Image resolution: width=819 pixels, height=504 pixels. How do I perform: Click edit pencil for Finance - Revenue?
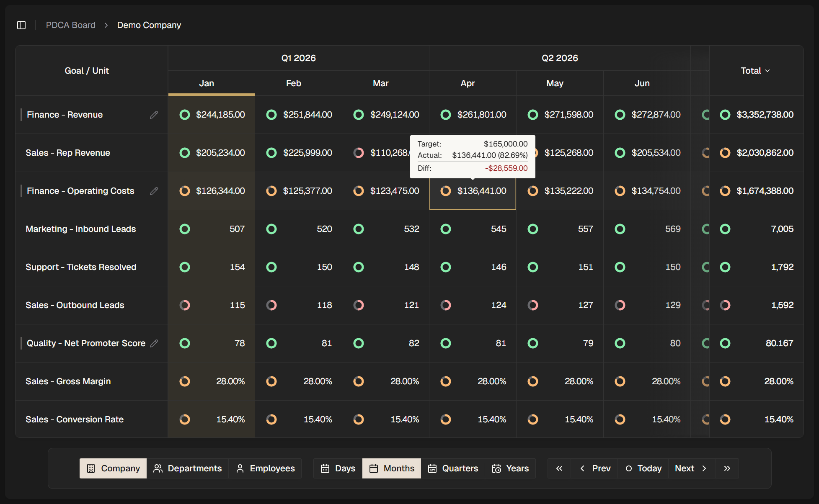click(x=154, y=115)
